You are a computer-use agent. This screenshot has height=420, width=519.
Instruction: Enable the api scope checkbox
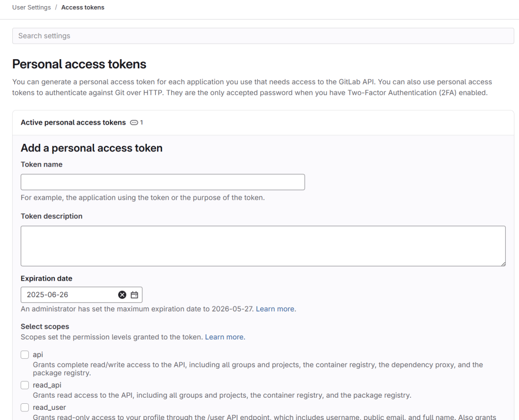click(25, 355)
